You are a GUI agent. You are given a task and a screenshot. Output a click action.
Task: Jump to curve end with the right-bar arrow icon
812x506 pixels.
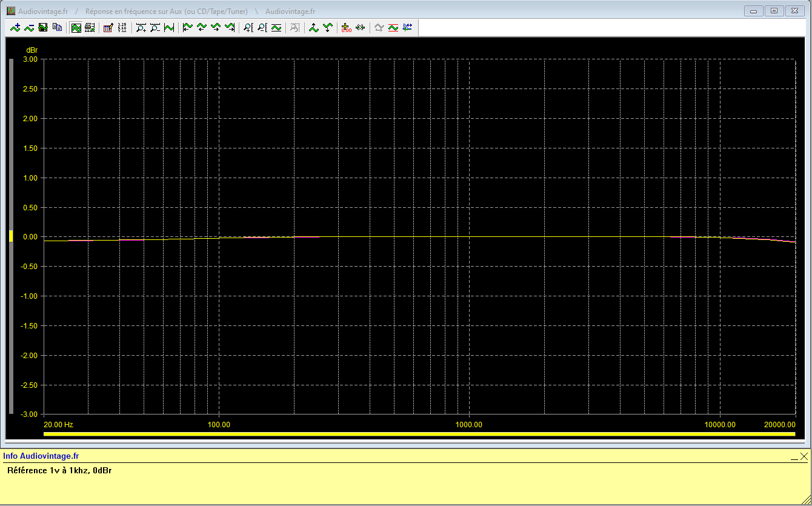pyautogui.click(x=230, y=27)
